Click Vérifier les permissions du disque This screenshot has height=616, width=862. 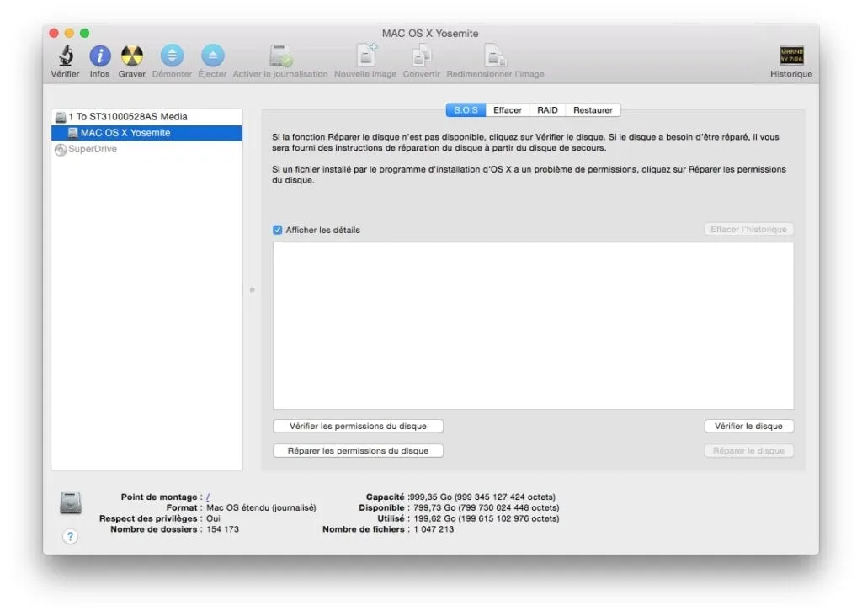(358, 426)
